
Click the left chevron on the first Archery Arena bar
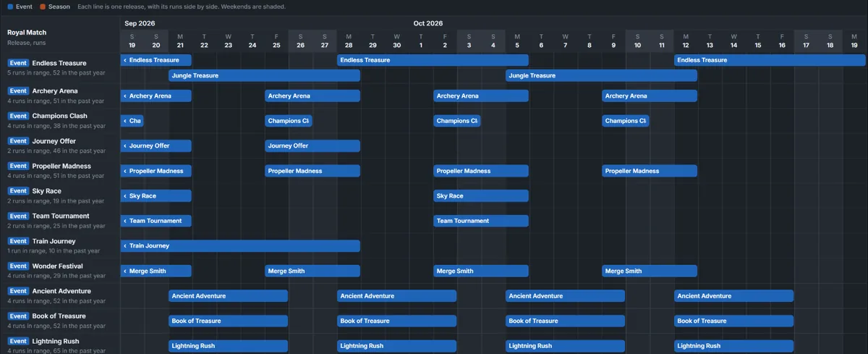pos(125,96)
